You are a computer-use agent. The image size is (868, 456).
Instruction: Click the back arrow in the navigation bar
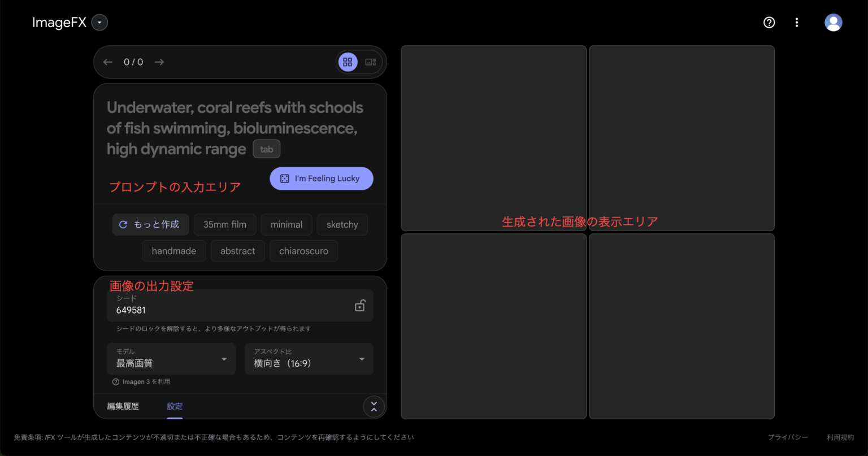coord(107,62)
